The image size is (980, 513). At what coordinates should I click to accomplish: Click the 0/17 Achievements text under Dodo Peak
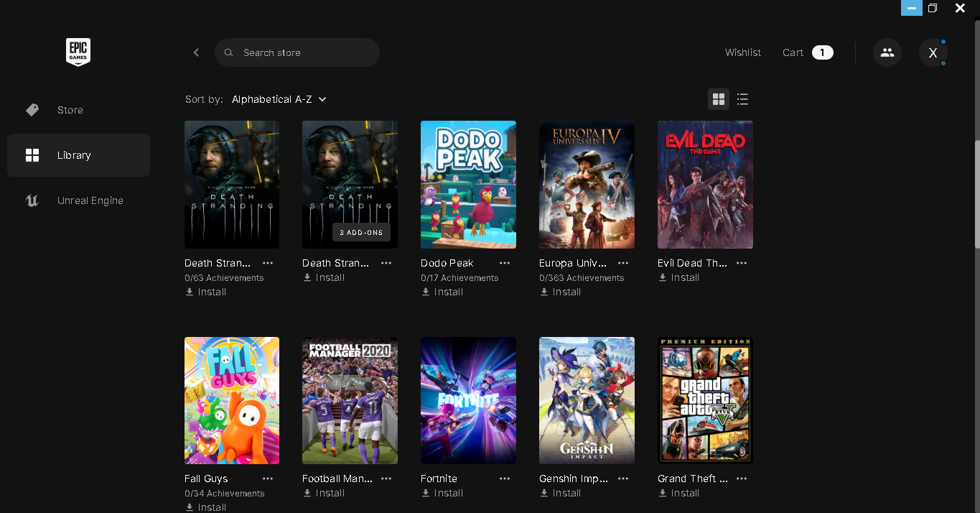click(459, 278)
